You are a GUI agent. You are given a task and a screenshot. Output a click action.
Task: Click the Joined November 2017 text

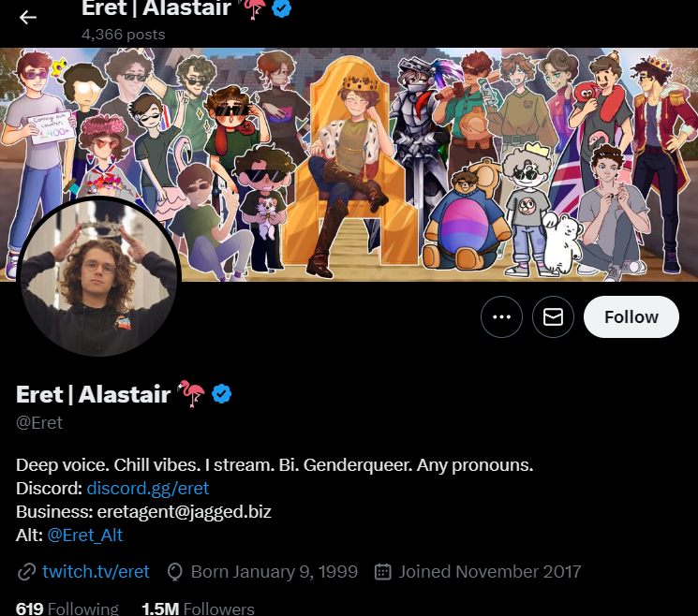pyautogui.click(x=490, y=571)
